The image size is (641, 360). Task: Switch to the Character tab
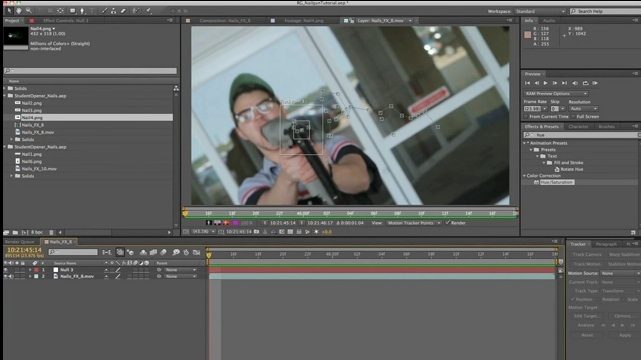click(x=578, y=127)
